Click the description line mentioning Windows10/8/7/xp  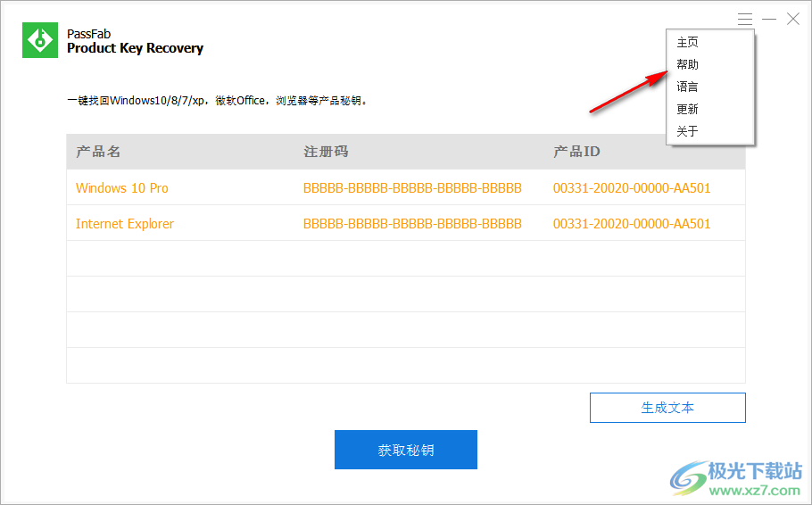pos(218,101)
